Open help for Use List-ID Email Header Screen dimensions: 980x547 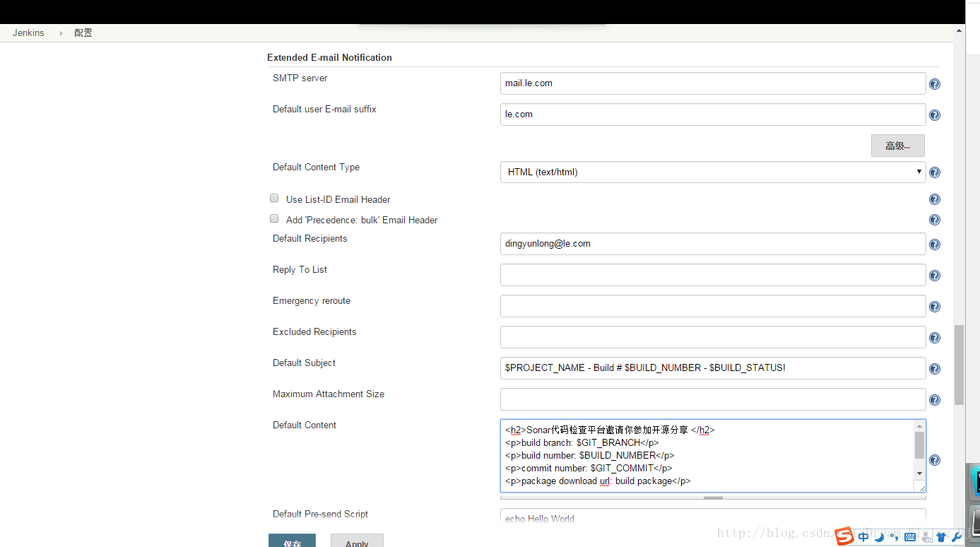pyautogui.click(x=934, y=199)
